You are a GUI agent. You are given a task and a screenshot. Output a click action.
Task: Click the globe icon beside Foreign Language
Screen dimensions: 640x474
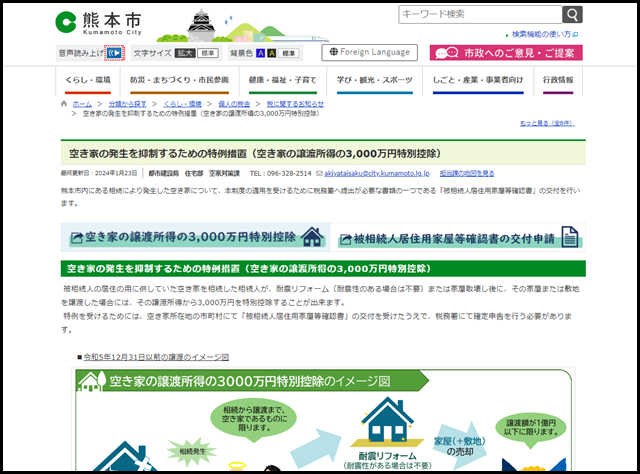[x=333, y=52]
